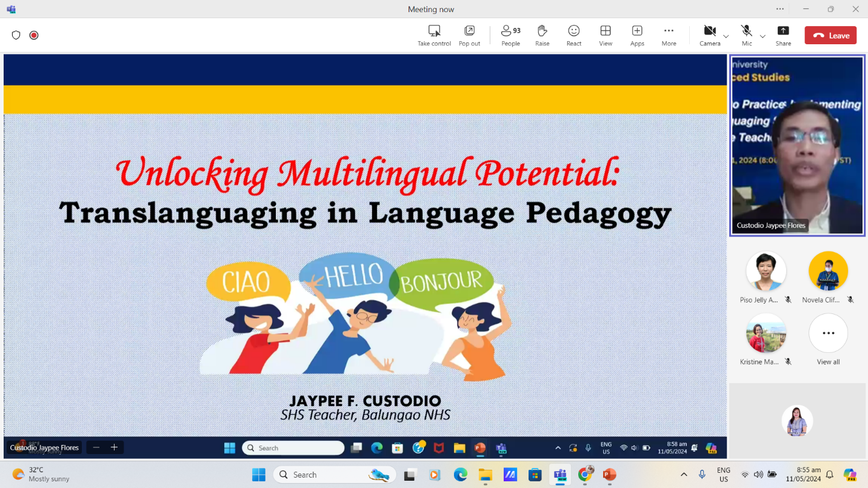868x488 pixels.
Task: Click the recording indicator icon
Action: pyautogui.click(x=34, y=35)
